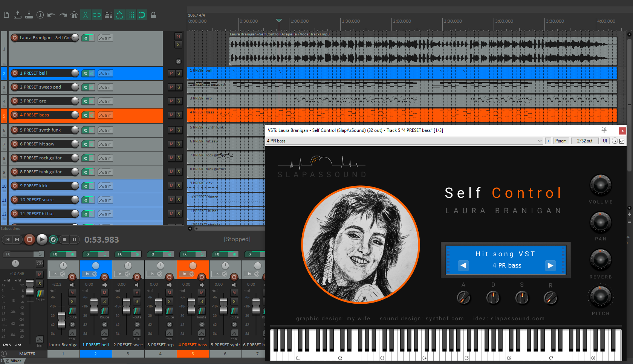Toggle the plugin enabled checkbox

[x=622, y=141]
